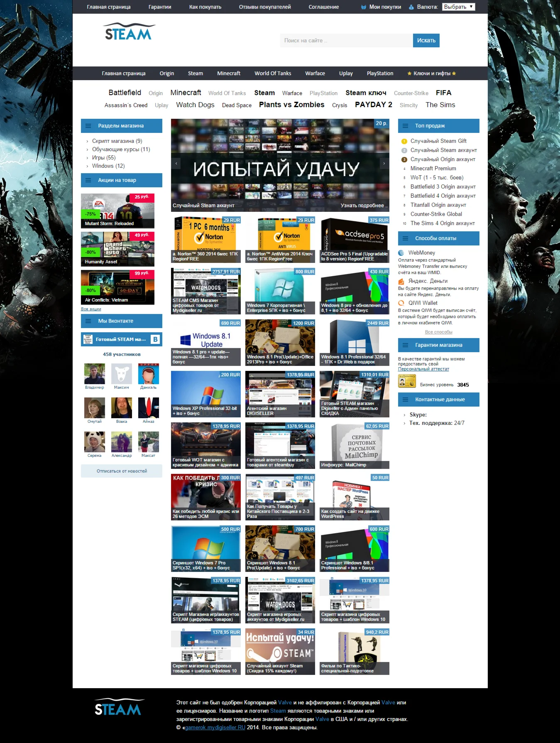Click the silver number 2 rank badge
Viewport: 560px width, 743px height.
click(x=404, y=150)
